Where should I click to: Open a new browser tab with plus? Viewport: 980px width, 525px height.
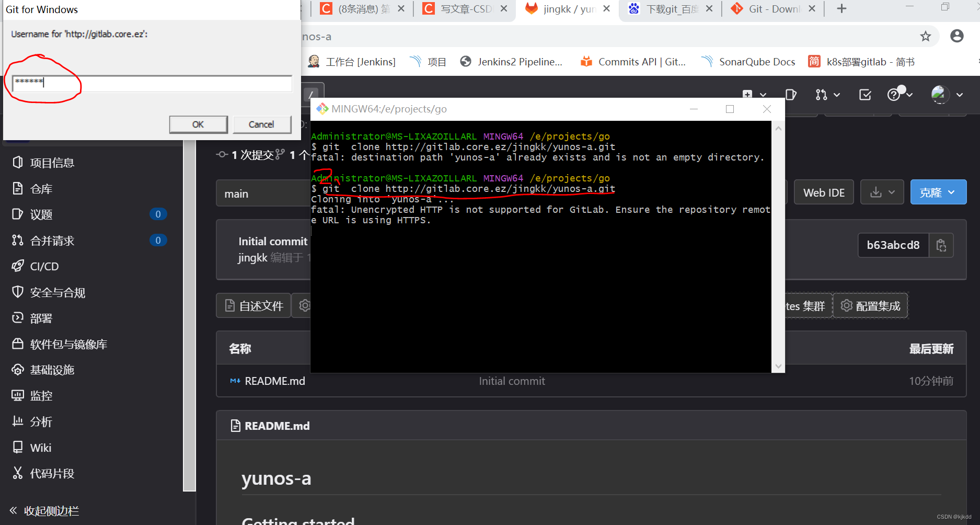pyautogui.click(x=841, y=8)
